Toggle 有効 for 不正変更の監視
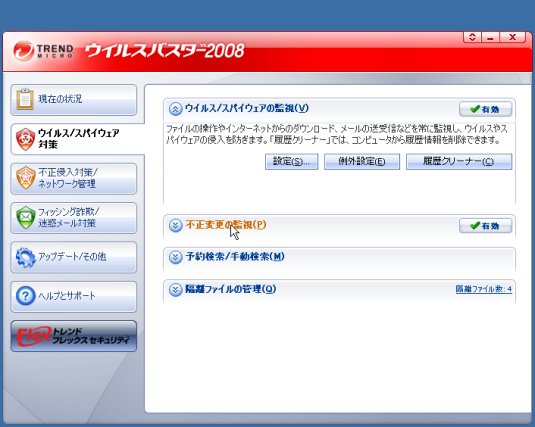The width and height of the screenshot is (535, 427). (486, 226)
